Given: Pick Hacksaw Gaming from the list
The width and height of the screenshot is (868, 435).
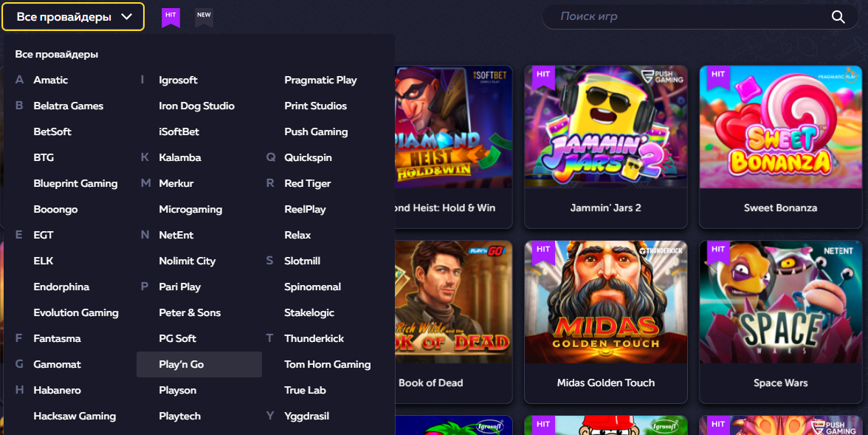Looking at the screenshot, I should pos(75,416).
